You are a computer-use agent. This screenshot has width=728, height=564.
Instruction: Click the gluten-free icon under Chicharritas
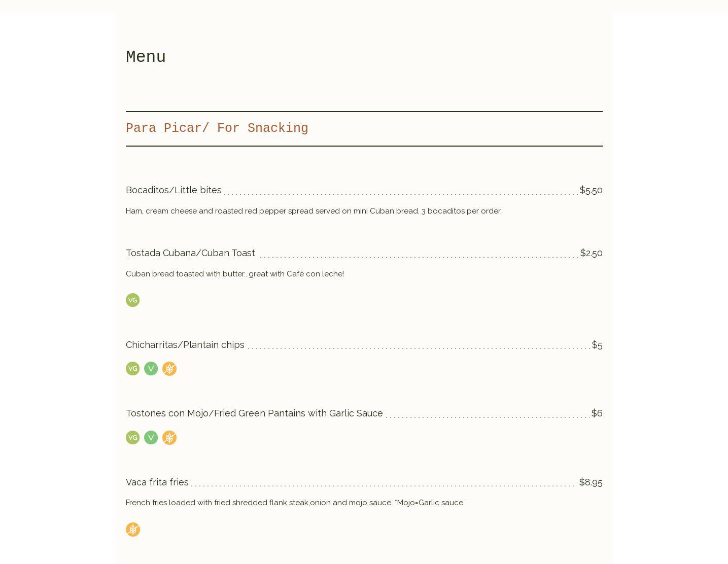169,369
